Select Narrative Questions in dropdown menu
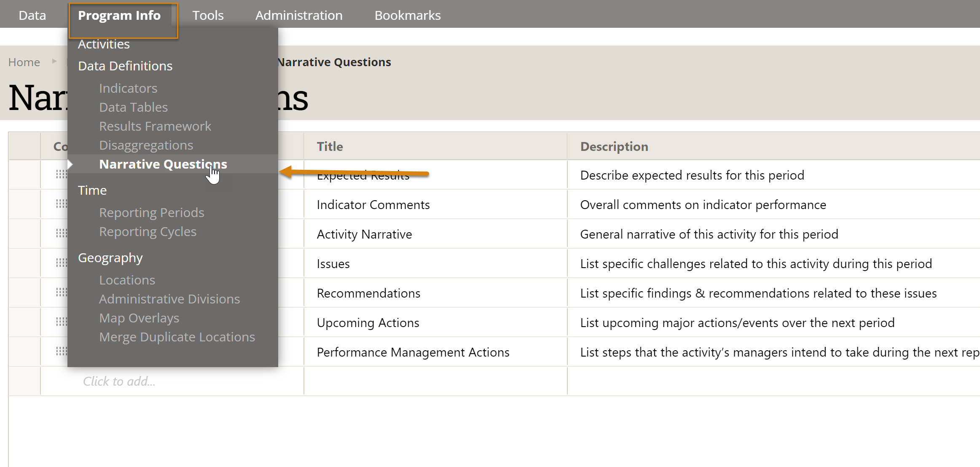 163,164
